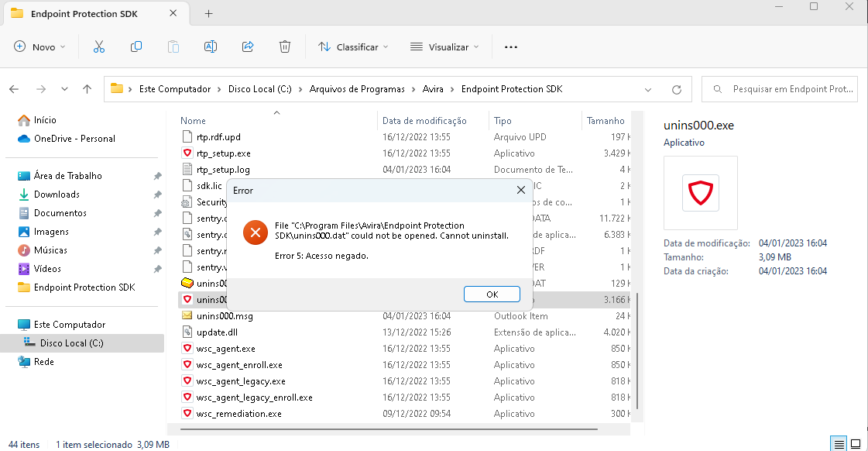868x451 pixels.
Task: Expand chevron after Arquivos de Programas in path
Action: (x=413, y=89)
